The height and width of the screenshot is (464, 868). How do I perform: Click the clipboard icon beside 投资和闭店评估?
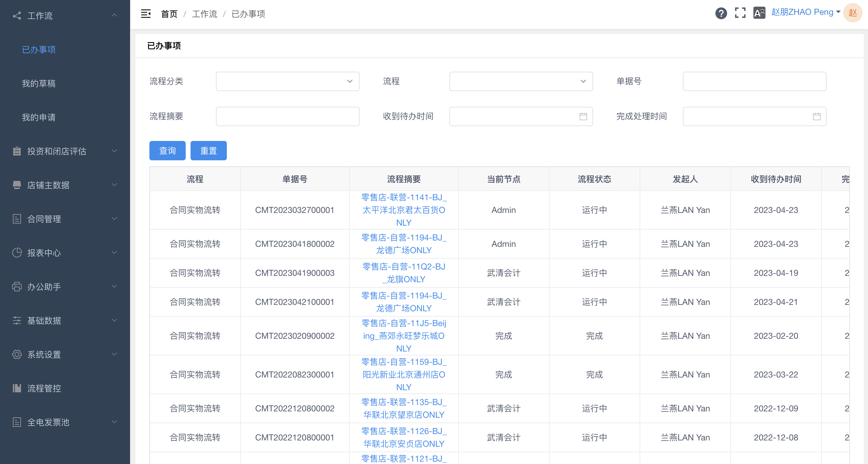[17, 151]
